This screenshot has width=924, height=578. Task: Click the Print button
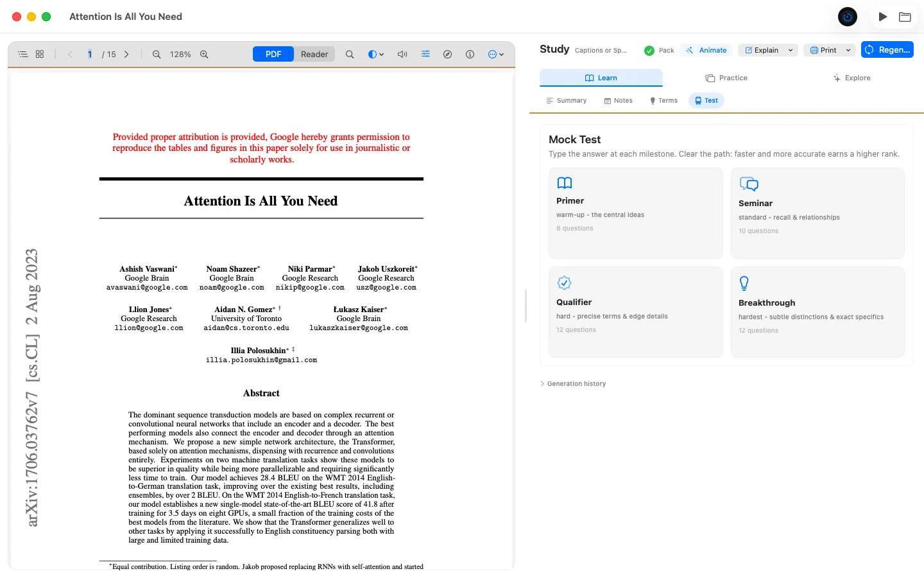823,50
